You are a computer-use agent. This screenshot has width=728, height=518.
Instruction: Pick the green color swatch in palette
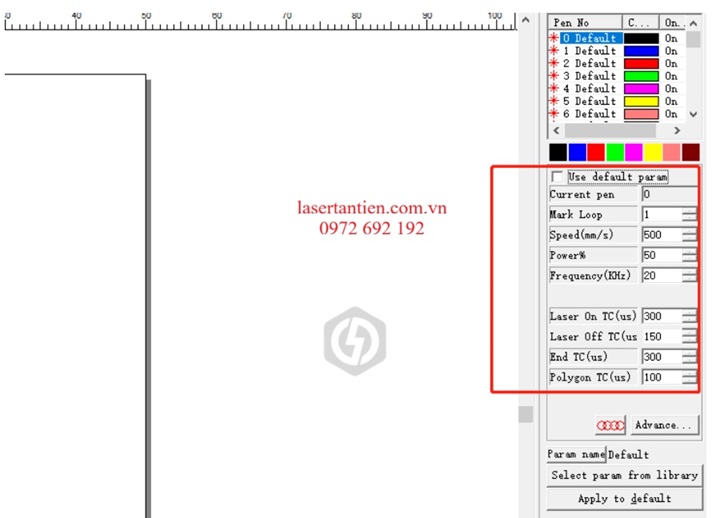point(615,152)
